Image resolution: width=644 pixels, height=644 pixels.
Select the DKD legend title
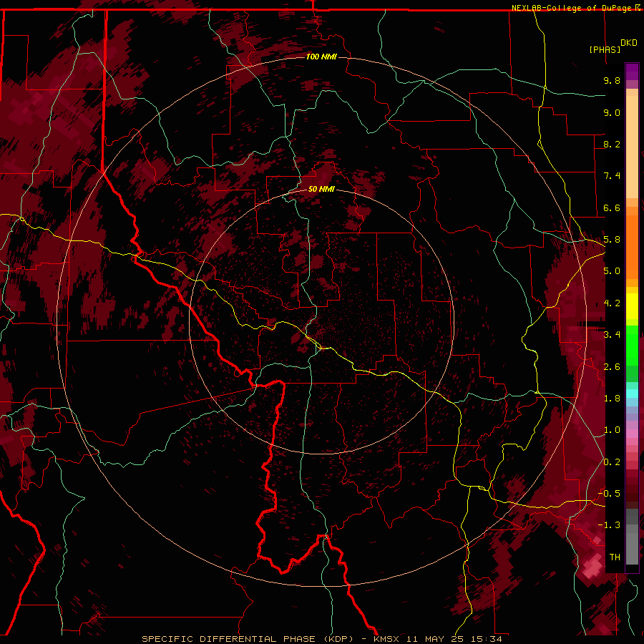tap(628, 43)
